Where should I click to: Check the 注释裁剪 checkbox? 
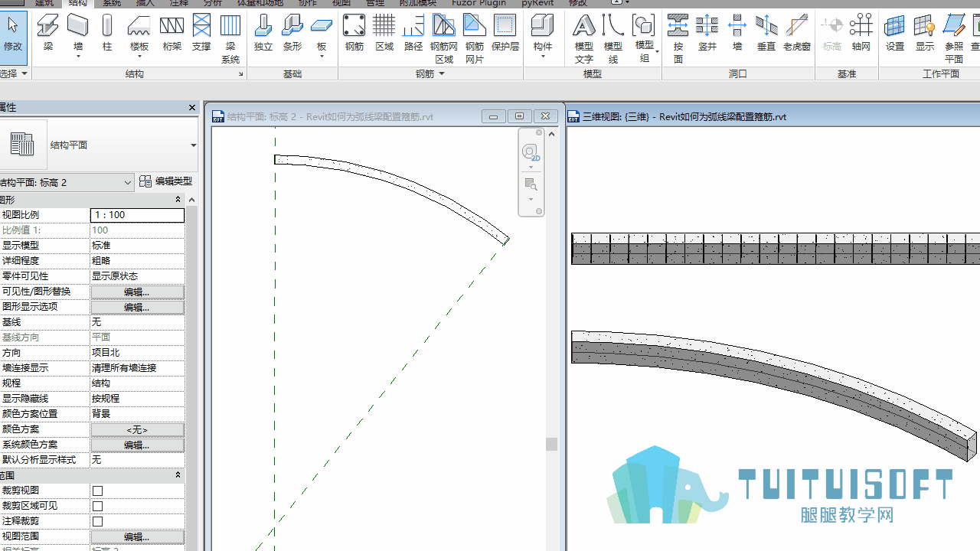pos(97,521)
